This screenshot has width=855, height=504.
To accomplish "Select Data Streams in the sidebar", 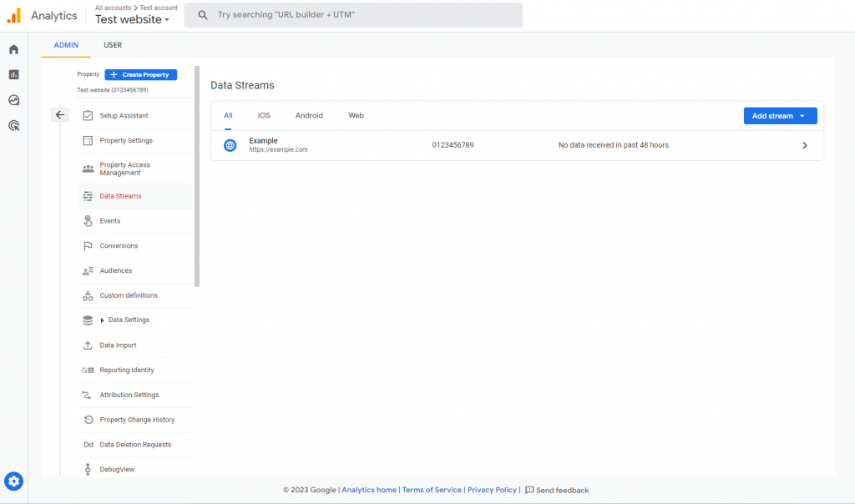I will pyautogui.click(x=119, y=196).
